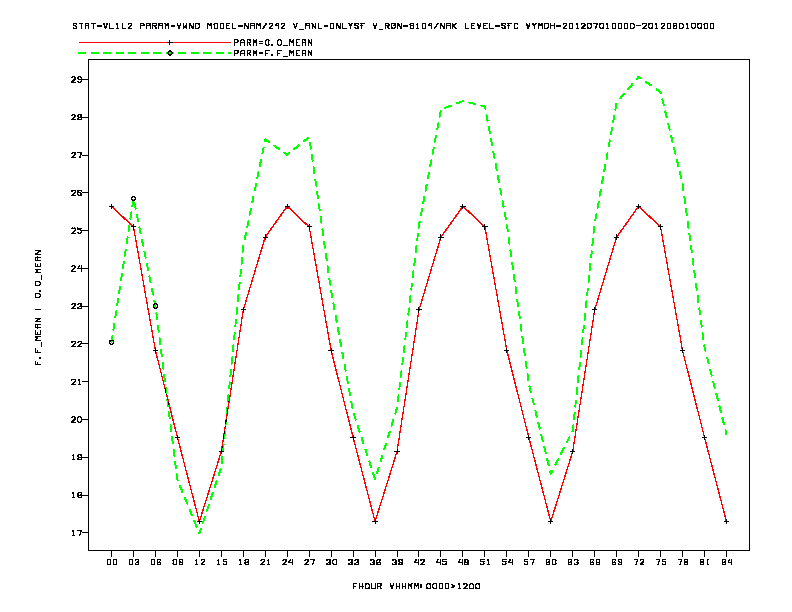This screenshot has width=792, height=612.
Task: Click the x-axis tick label 45
Action: [441, 562]
